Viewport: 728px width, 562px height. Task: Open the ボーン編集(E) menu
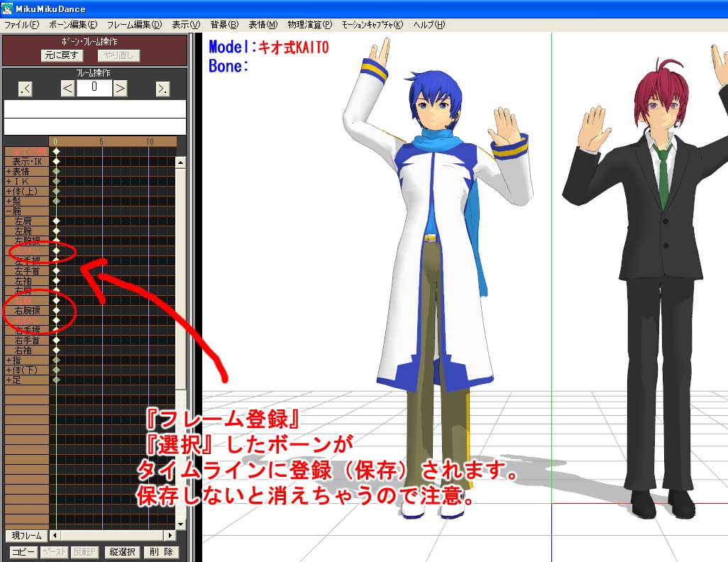click(73, 25)
